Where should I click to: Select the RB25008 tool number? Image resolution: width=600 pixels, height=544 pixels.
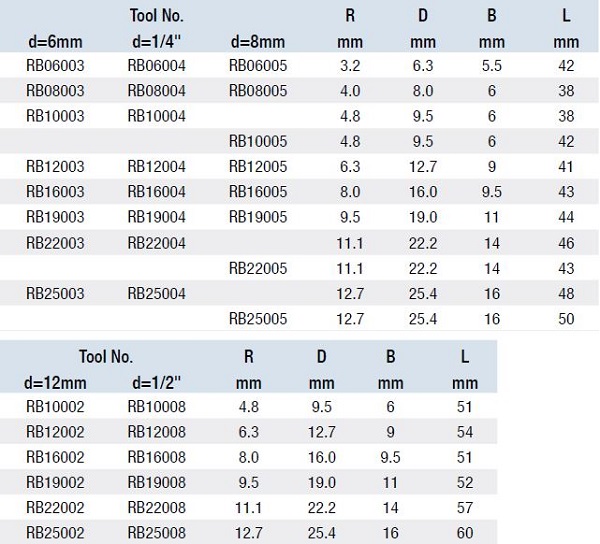[156, 534]
